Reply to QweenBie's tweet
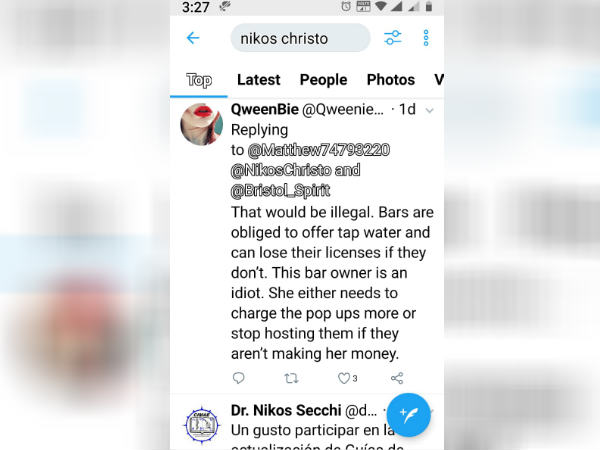The height and width of the screenshot is (450, 600). pyautogui.click(x=238, y=378)
